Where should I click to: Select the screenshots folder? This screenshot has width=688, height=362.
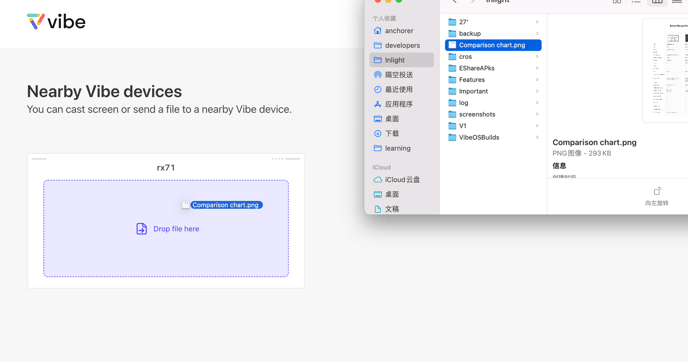coord(493,114)
